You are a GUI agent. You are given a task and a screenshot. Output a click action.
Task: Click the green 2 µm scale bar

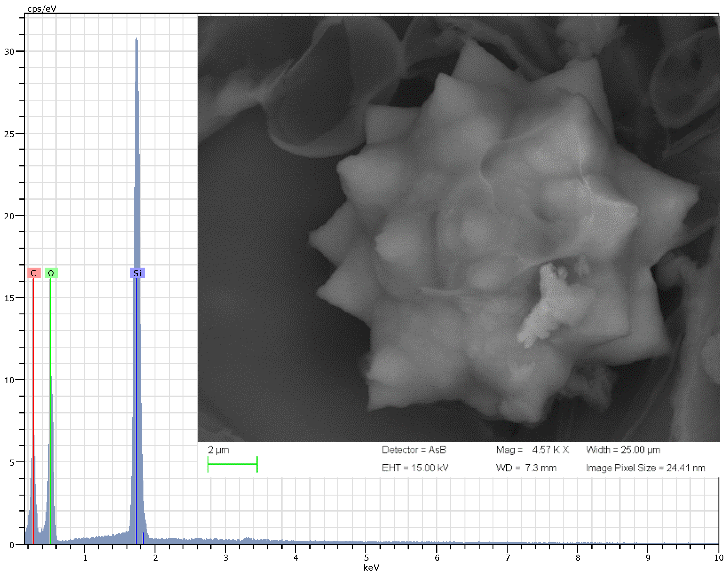coord(233,464)
